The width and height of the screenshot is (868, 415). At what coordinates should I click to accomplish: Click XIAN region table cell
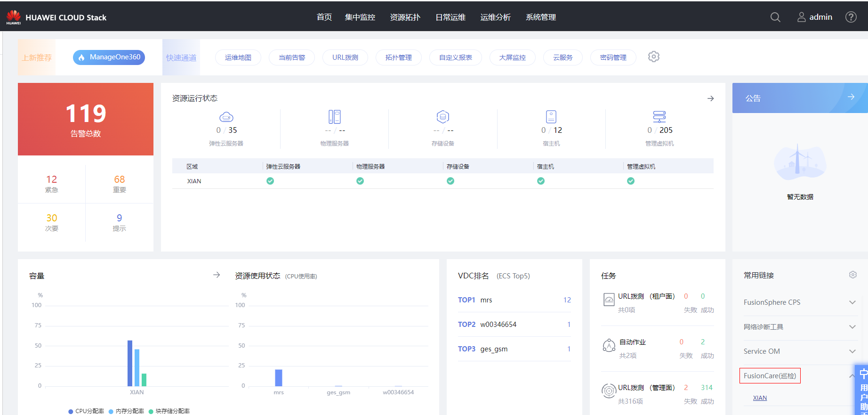coord(194,181)
